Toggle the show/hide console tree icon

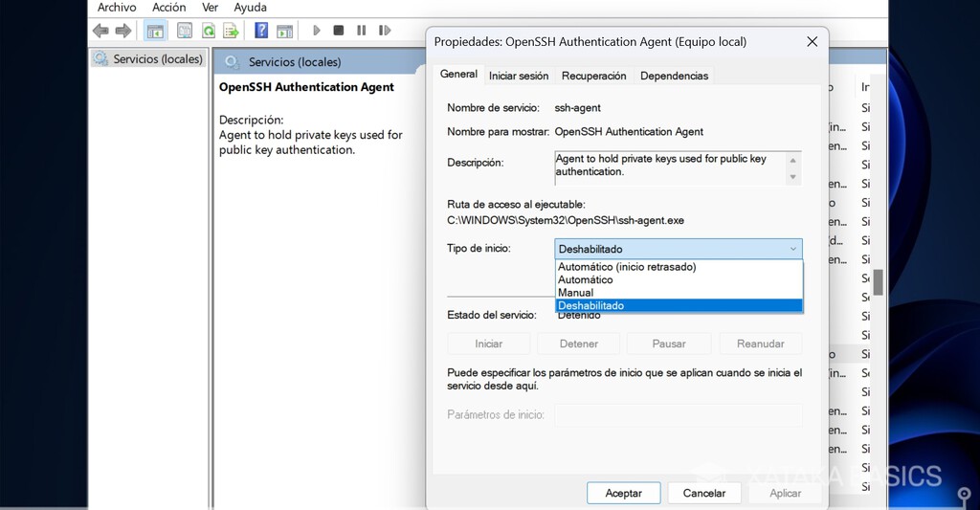pos(155,31)
